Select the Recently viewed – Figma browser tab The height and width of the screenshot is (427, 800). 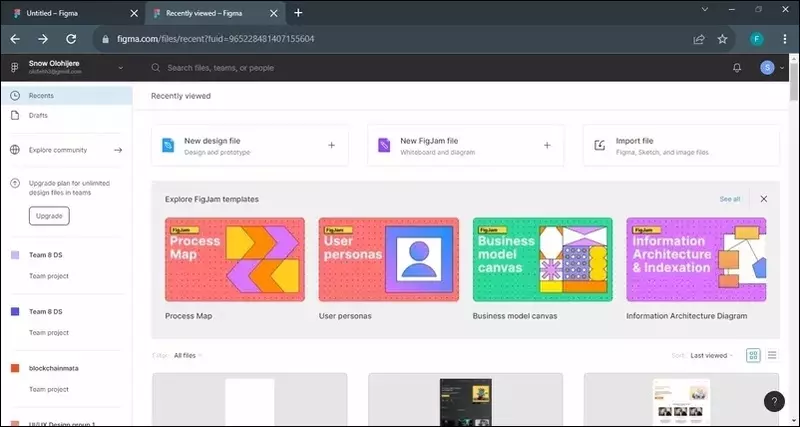tap(214, 13)
